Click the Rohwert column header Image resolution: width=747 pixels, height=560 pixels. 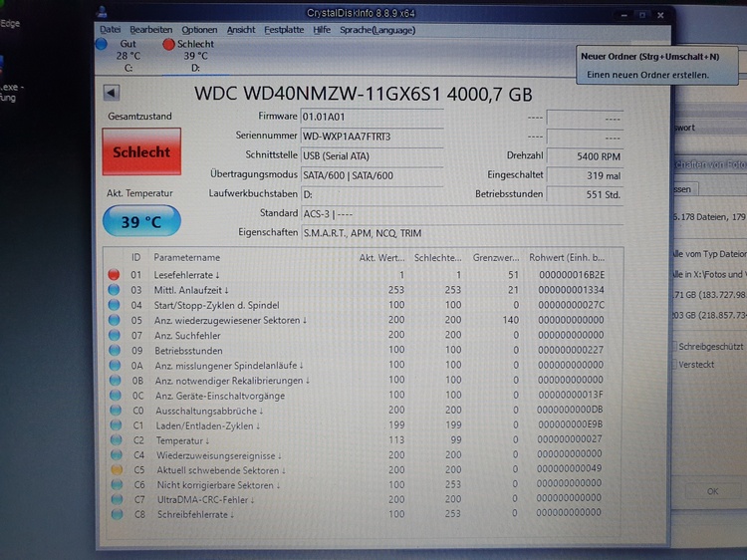point(567,258)
